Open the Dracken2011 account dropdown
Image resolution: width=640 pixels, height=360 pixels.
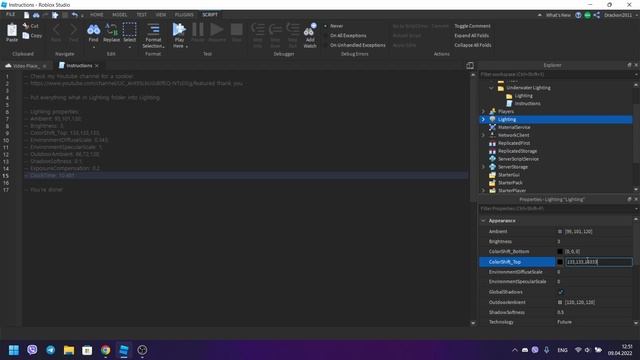click(620, 15)
